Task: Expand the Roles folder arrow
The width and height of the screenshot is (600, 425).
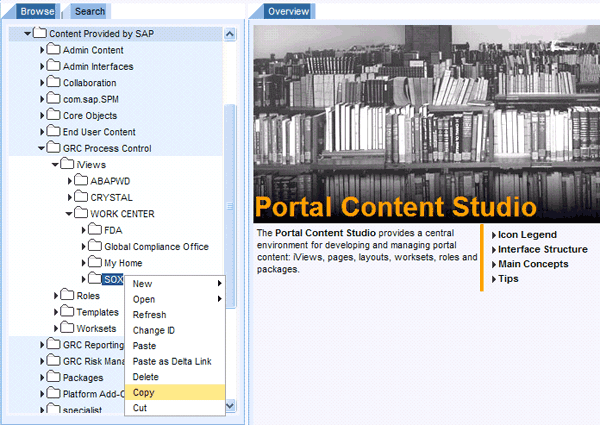Action: pyautogui.click(x=56, y=296)
